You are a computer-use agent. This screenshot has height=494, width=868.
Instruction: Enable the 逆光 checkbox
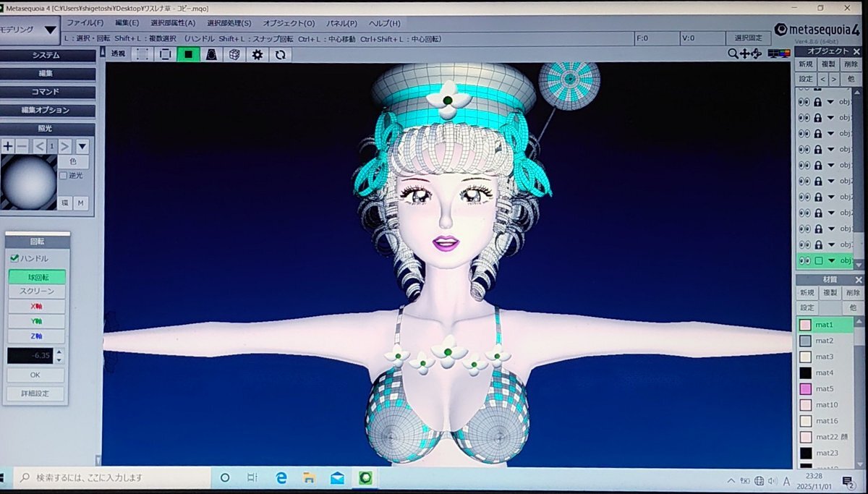pos(63,175)
